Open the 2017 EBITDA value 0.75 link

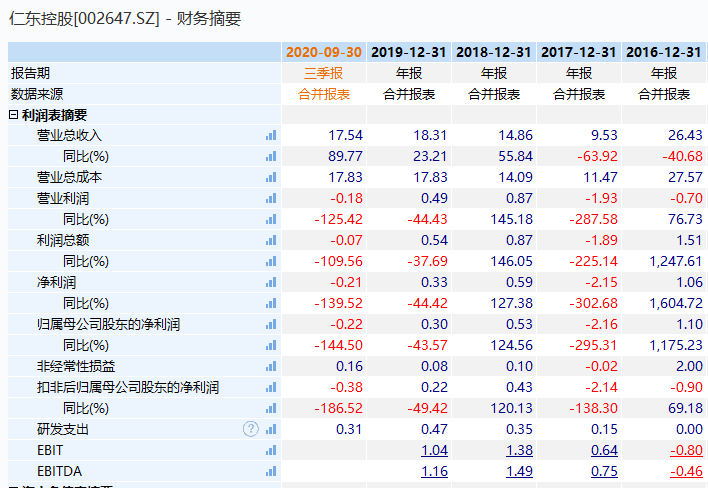click(x=604, y=471)
